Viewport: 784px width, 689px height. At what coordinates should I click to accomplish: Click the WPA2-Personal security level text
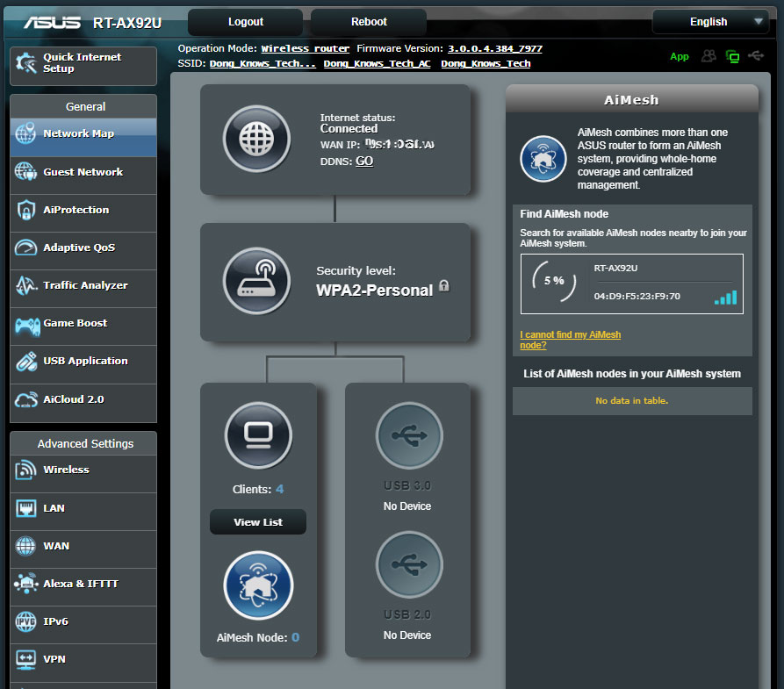pyautogui.click(x=375, y=291)
